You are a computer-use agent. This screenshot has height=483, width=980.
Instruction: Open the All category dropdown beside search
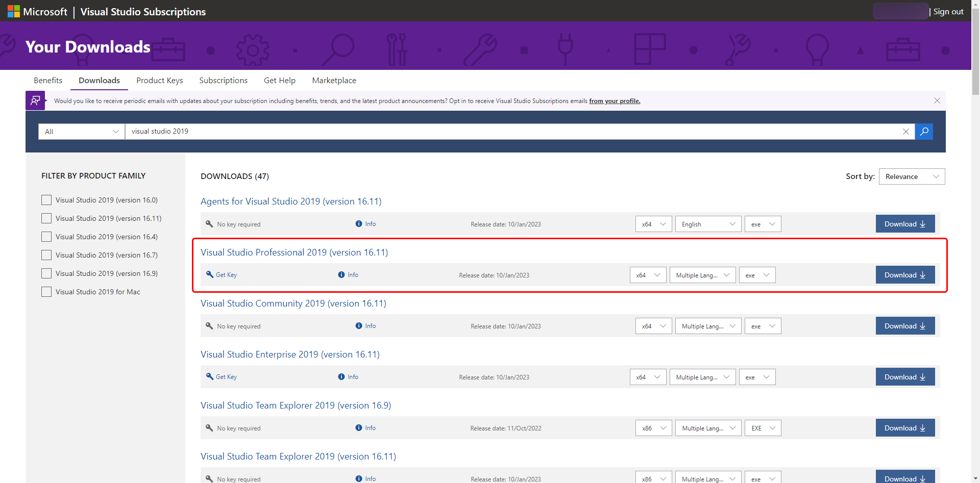click(82, 132)
